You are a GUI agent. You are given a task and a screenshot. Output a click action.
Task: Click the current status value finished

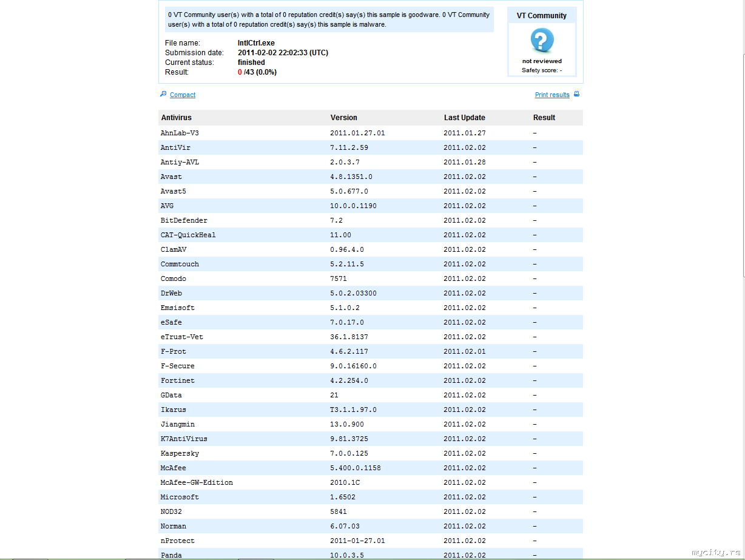[251, 62]
